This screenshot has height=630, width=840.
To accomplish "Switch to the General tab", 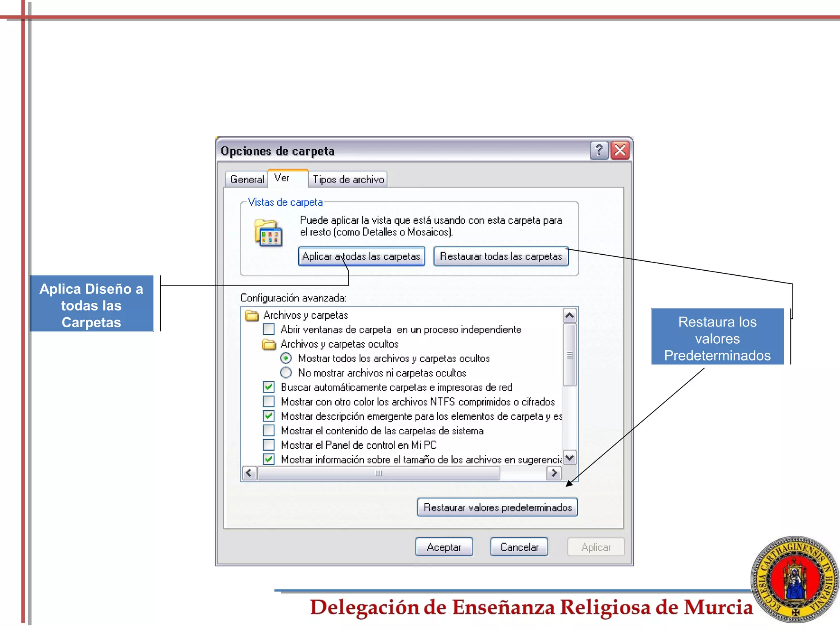I will [x=247, y=180].
